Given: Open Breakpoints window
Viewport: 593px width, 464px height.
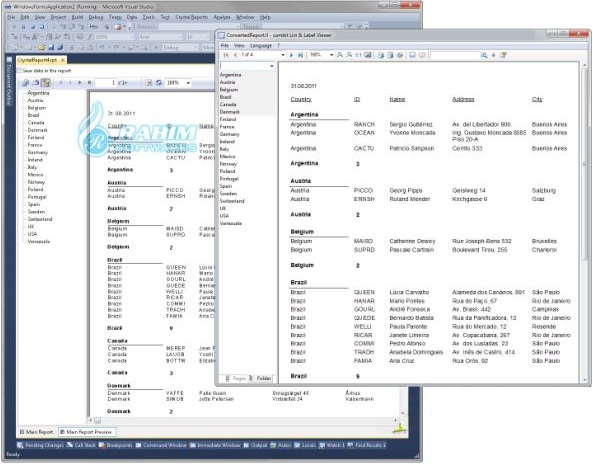Looking at the screenshot, I should pos(116,445).
